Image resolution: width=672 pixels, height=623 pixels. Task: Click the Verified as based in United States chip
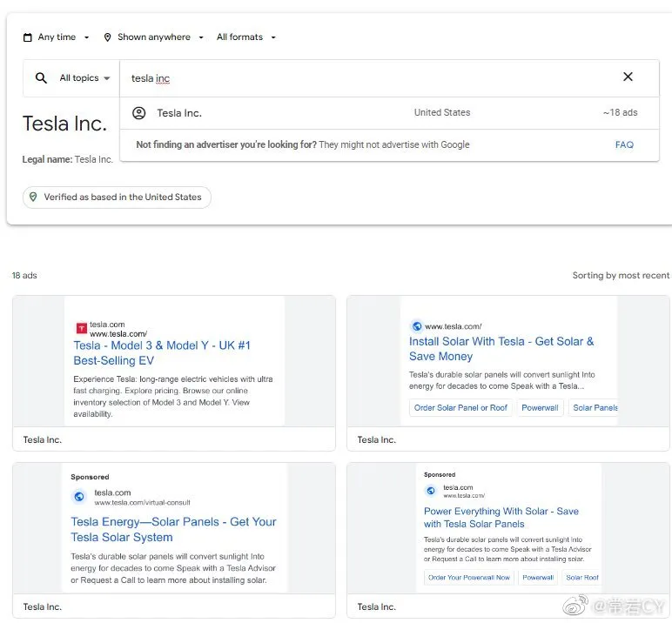pyautogui.click(x=117, y=198)
